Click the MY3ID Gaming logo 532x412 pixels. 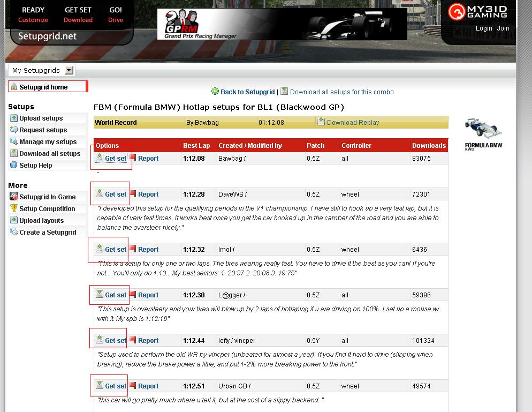point(478,12)
